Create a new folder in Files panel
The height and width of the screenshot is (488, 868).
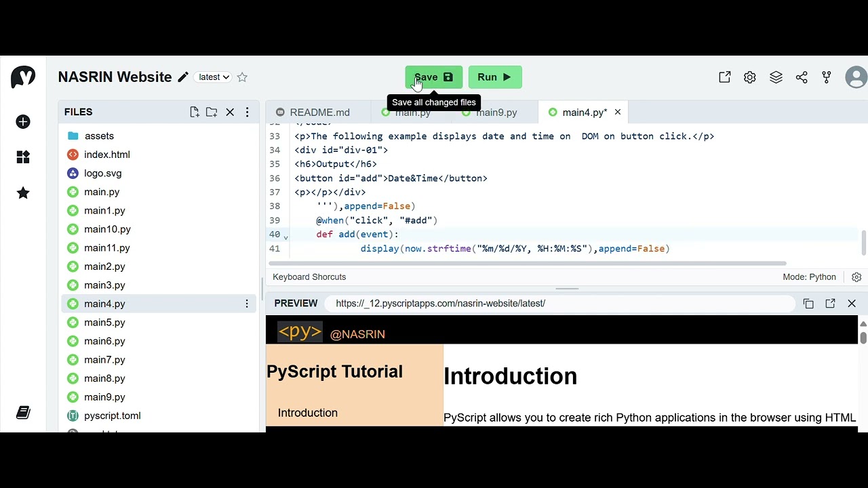212,112
